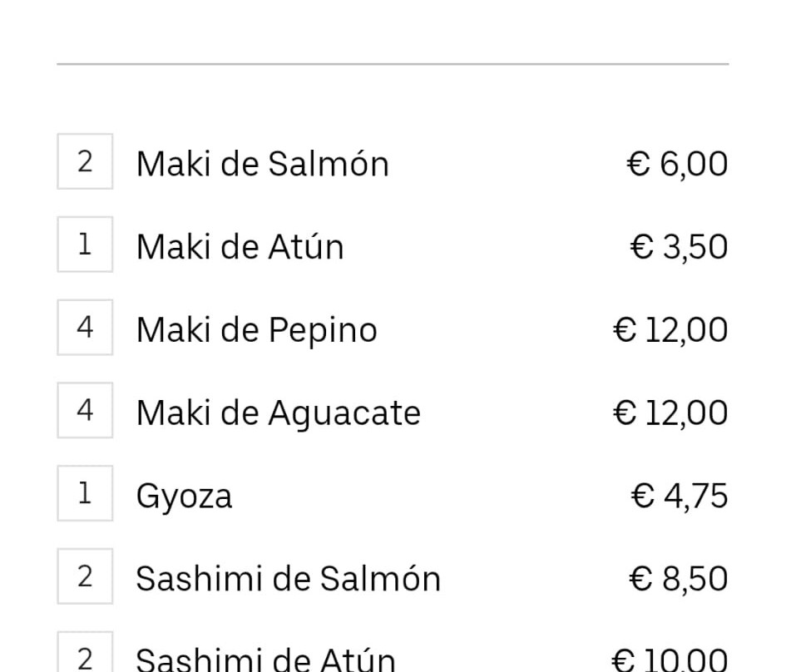Screen dimensions: 786x672
Task: Click the Maki de Aguacate price € 12,00
Action: pos(670,413)
